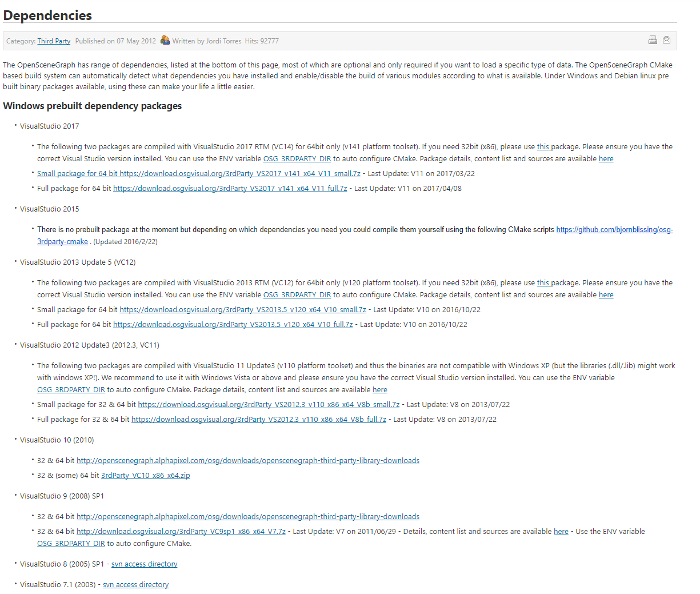The width and height of the screenshot is (700, 594).
Task: Click '(Updated 2016/2/22)' text
Action: coord(126,242)
